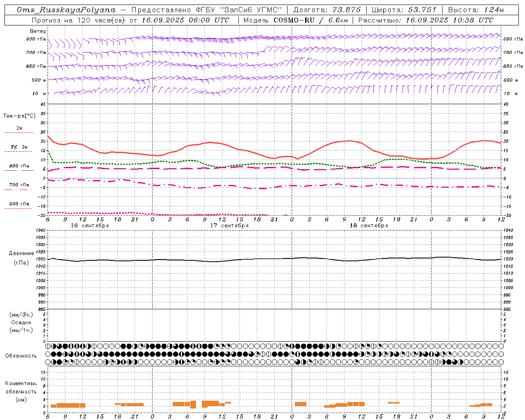Screen dimensions: 525x420
Task: Click the 850 гПа temperature legend label
Action: [x=19, y=166]
